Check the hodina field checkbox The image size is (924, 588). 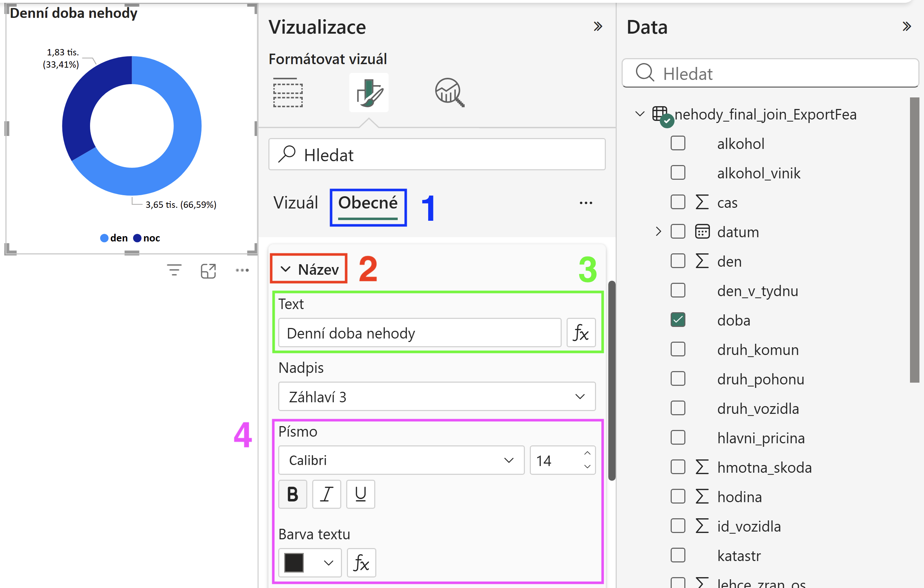click(678, 496)
